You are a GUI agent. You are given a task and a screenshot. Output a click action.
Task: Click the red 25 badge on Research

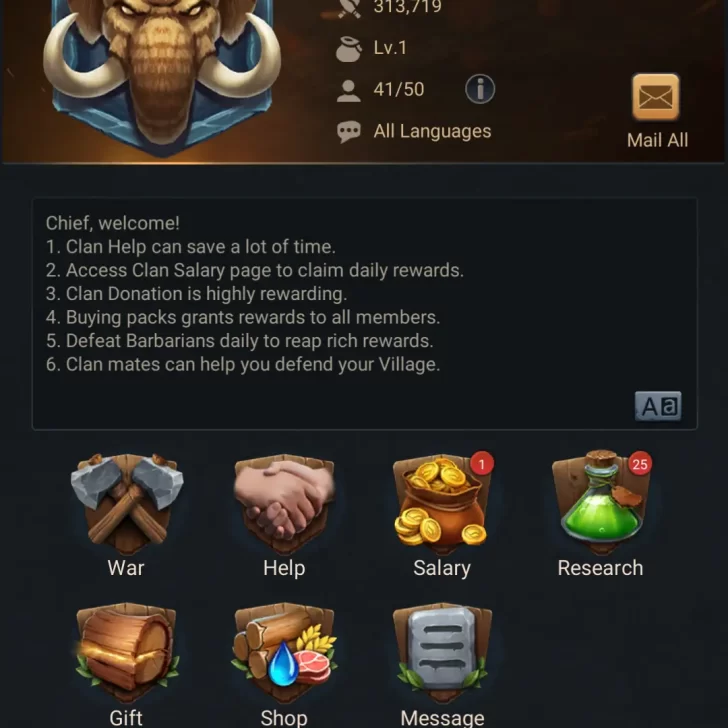tap(640, 464)
